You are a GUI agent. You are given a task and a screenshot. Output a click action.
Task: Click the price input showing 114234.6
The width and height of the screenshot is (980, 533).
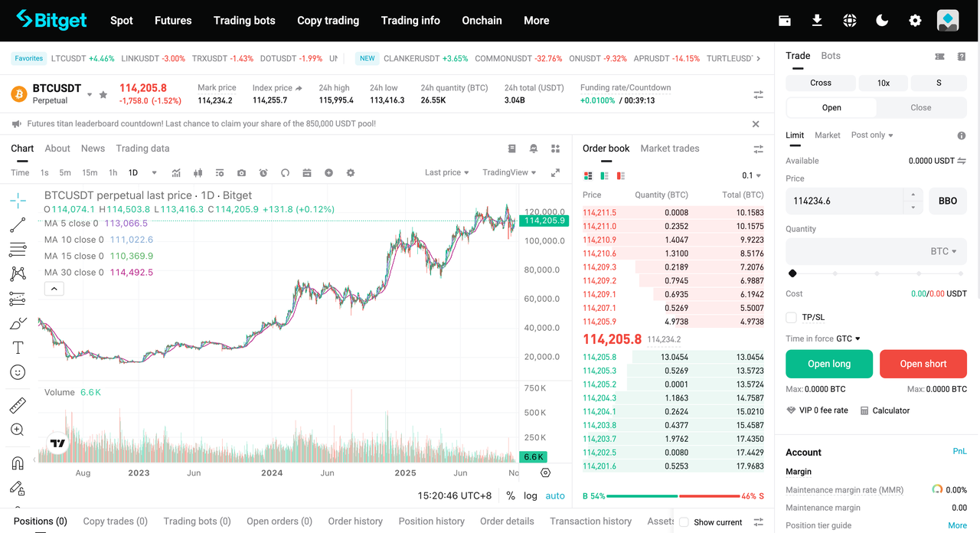coord(842,201)
